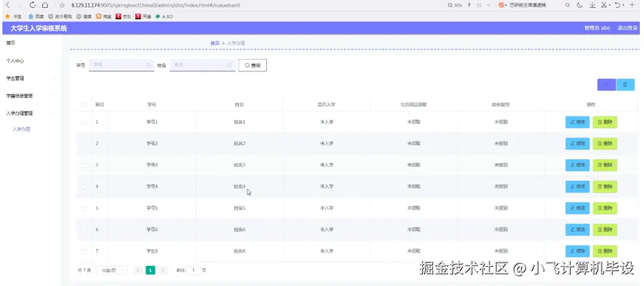Click 删除 for row 学号5

pyautogui.click(x=605, y=209)
